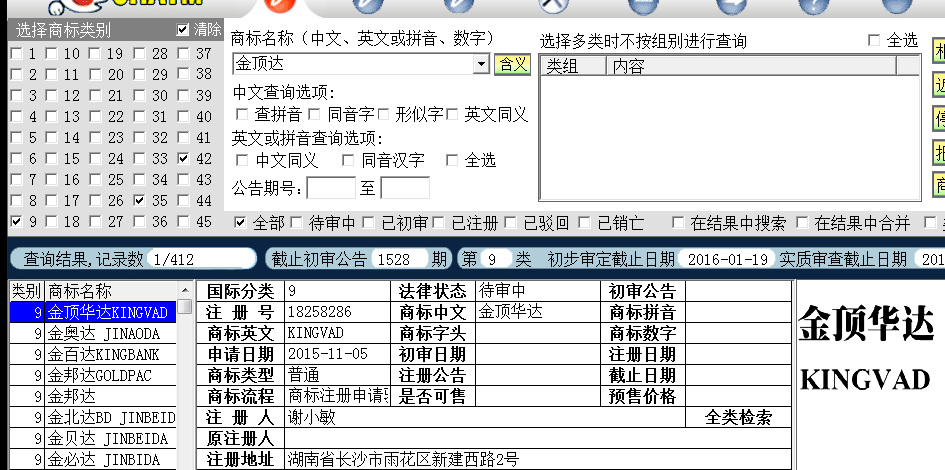This screenshot has height=470, width=945.
Task: Tick the class 28 checkbox
Action: (x=139, y=54)
